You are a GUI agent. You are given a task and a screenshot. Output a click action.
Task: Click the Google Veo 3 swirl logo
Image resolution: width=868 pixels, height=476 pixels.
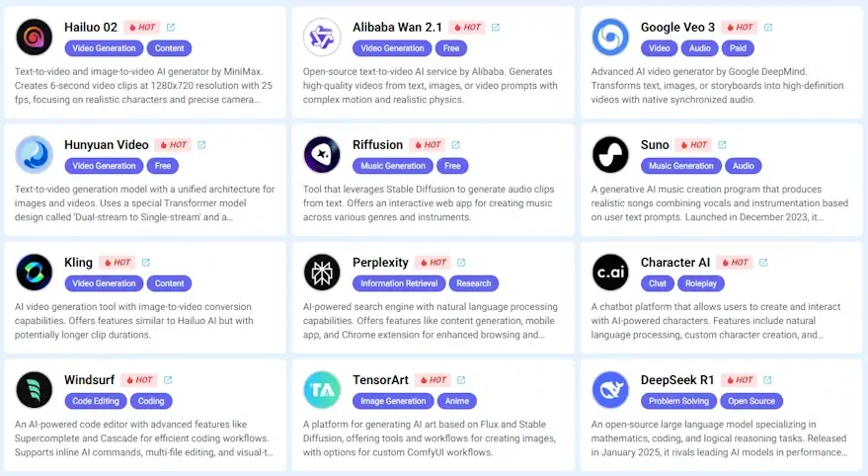(x=610, y=38)
